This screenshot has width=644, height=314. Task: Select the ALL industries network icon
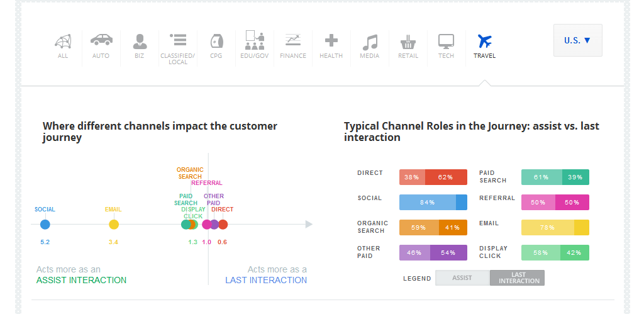(x=62, y=42)
